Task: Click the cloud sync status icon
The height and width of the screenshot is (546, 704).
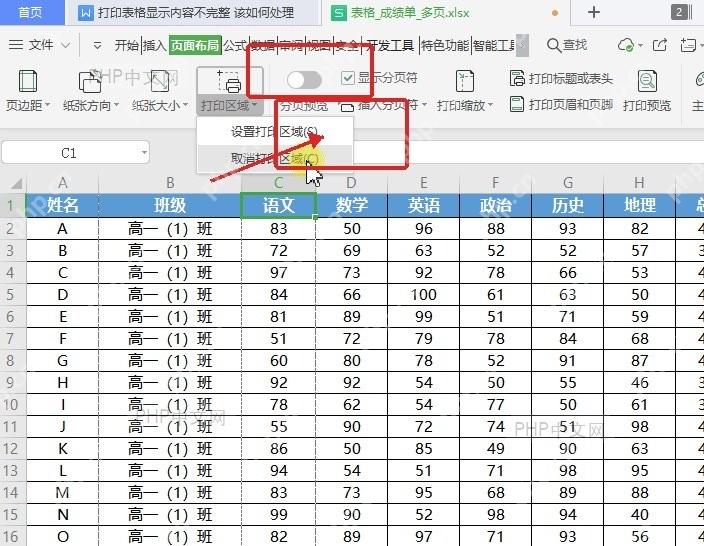Action: (626, 45)
